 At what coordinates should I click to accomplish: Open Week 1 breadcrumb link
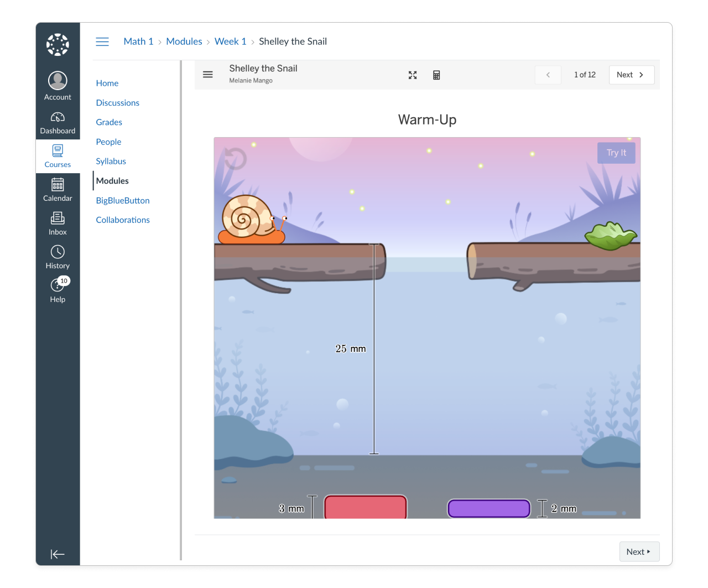pos(231,41)
